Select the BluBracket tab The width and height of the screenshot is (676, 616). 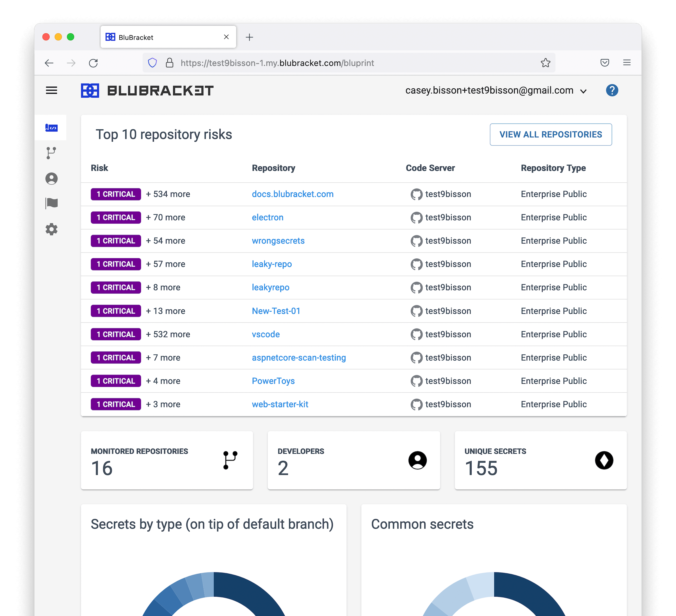pos(168,37)
